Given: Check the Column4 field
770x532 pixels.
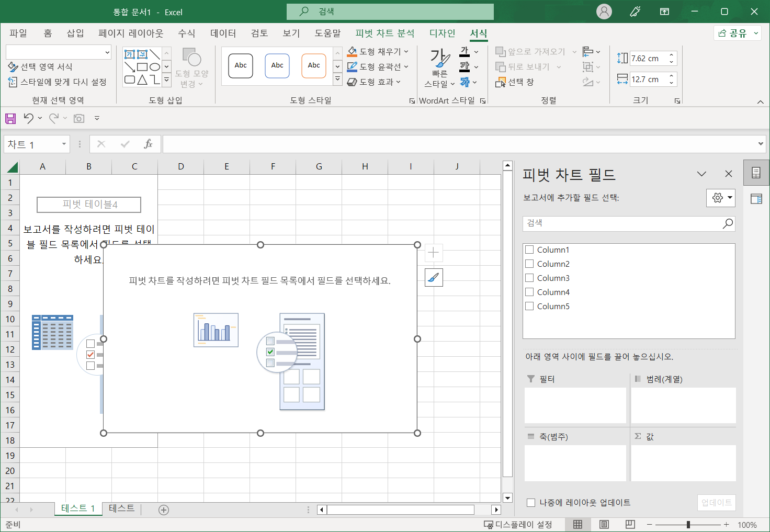Looking at the screenshot, I should pyautogui.click(x=529, y=292).
